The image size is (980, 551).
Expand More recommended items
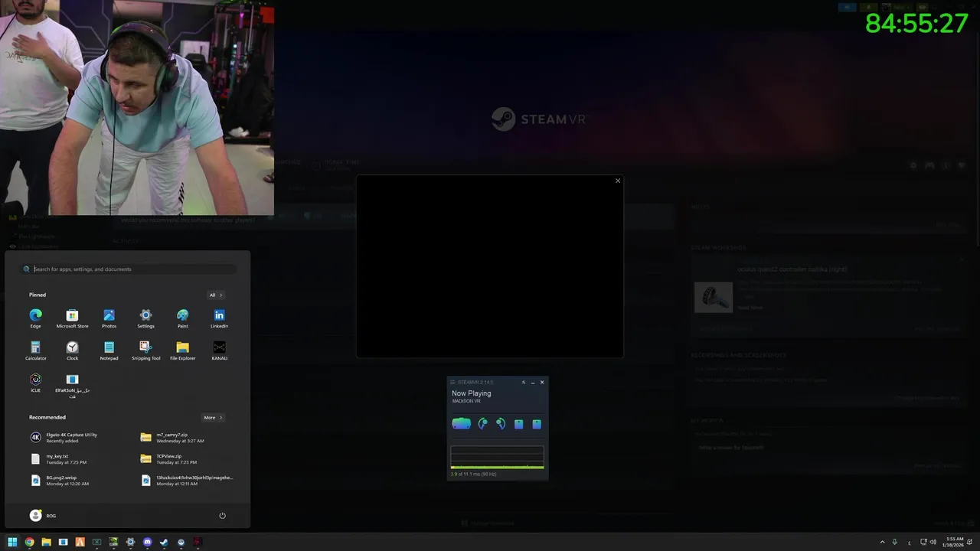(213, 417)
